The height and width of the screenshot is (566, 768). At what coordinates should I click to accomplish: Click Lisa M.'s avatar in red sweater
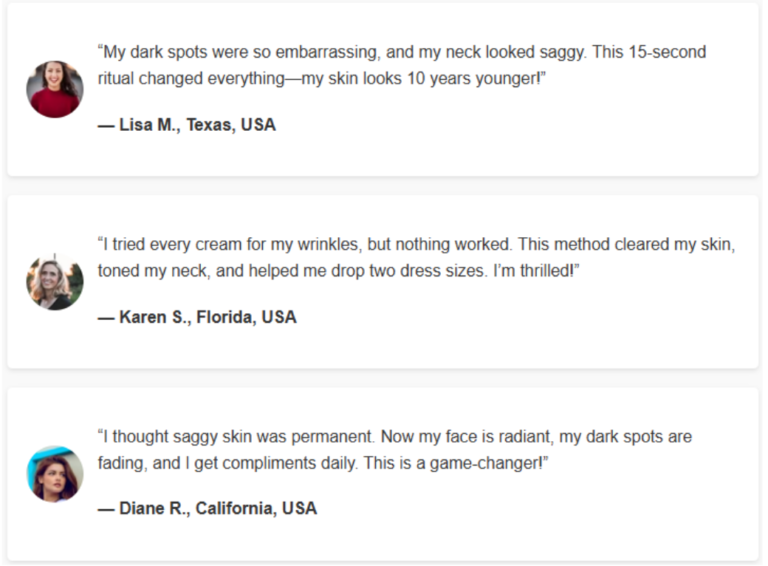pyautogui.click(x=55, y=89)
